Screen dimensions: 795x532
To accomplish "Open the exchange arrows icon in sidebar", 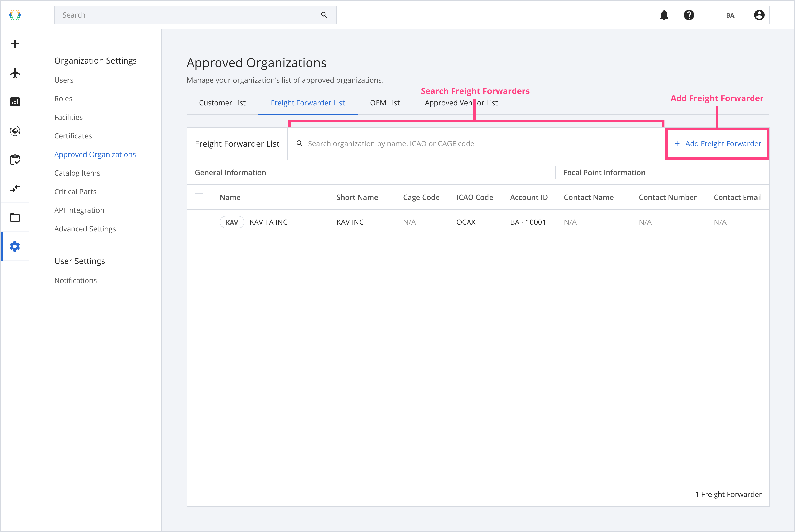I will [x=15, y=188].
